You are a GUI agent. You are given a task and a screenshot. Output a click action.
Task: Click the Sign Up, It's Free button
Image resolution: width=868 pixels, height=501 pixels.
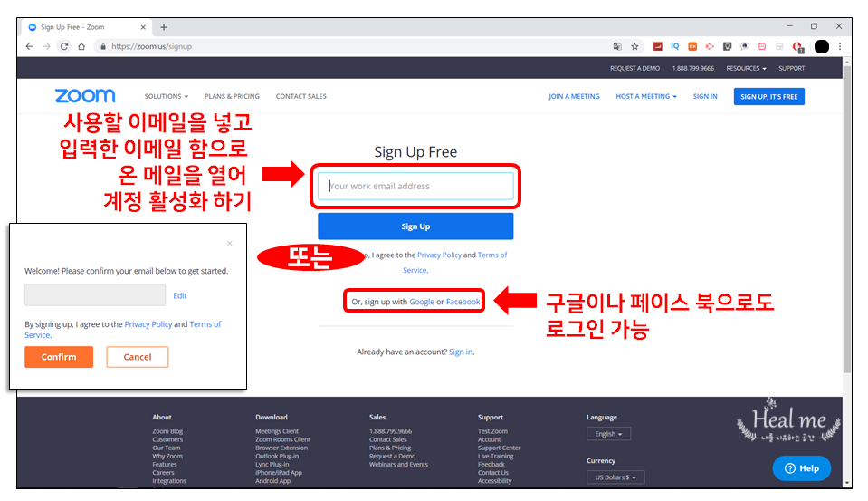click(x=769, y=96)
